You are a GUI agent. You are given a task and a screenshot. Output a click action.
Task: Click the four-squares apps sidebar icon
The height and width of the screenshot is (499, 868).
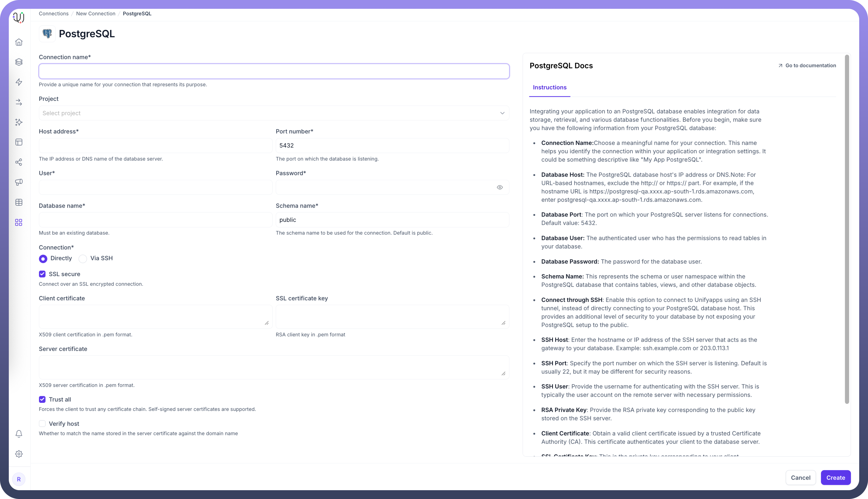tap(19, 223)
